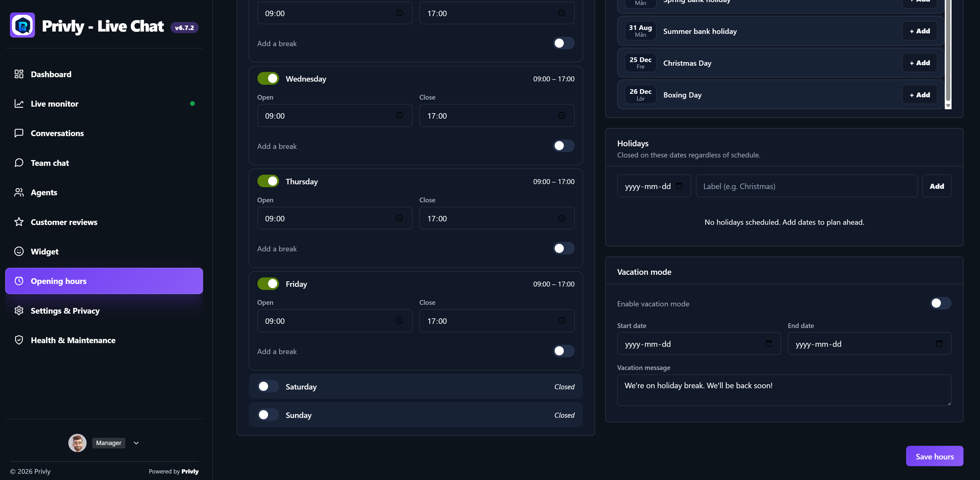Toggle Add a break for Thursday
This screenshot has width=980, height=480.
(x=564, y=248)
